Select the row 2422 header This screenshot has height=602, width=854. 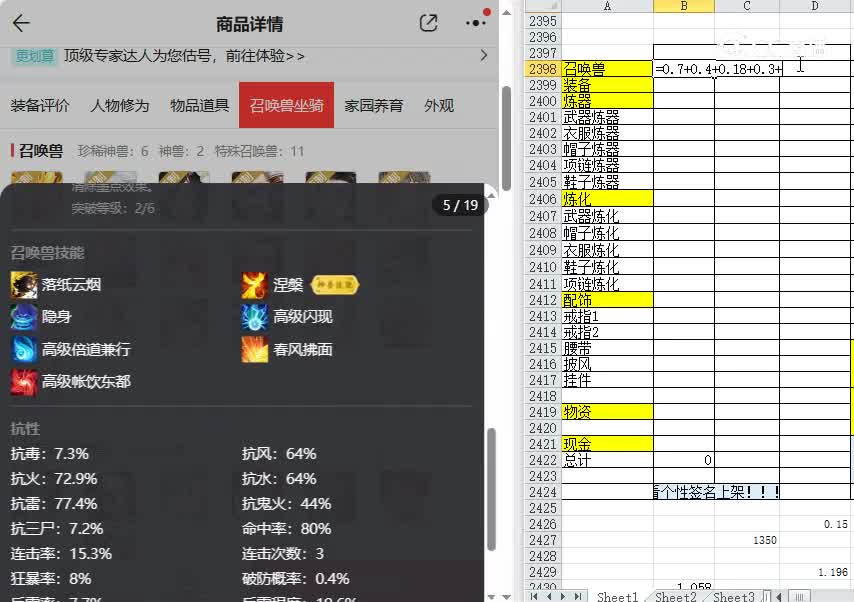[x=542, y=460]
